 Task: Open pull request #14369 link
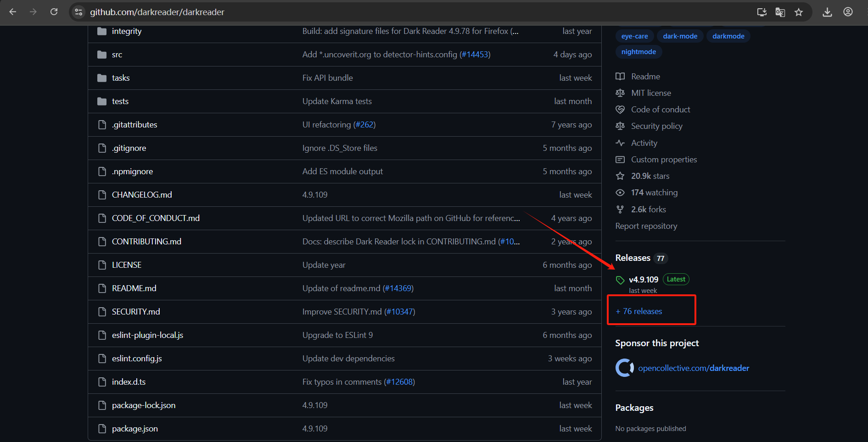398,288
